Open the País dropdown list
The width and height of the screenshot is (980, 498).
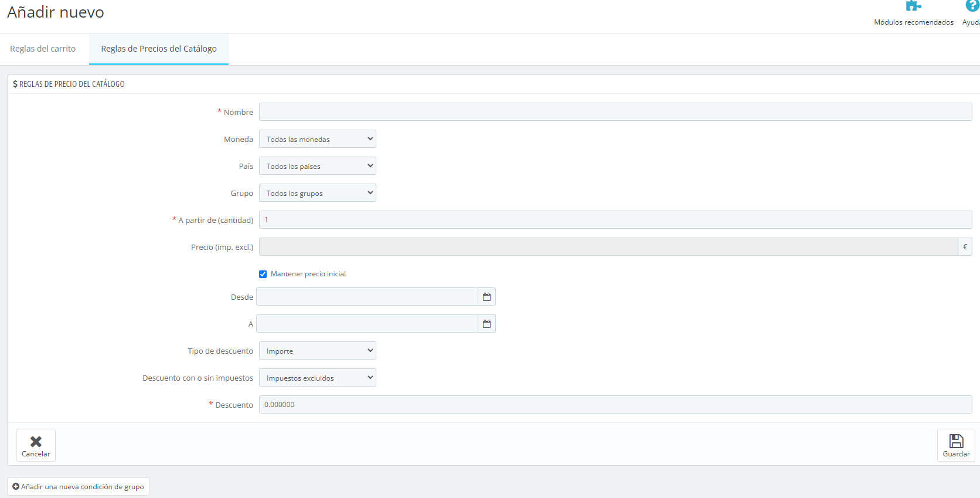[317, 166]
